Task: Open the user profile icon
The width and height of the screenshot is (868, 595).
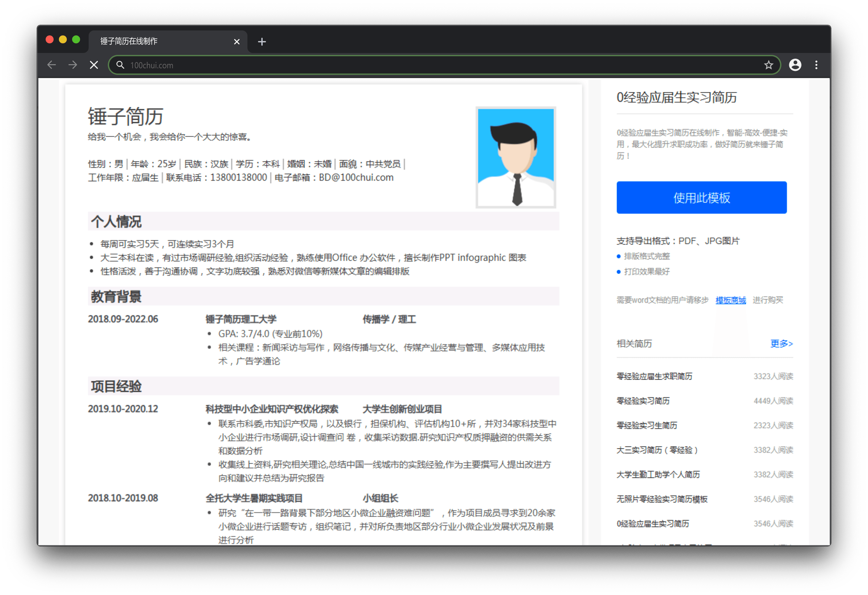Action: pos(795,65)
